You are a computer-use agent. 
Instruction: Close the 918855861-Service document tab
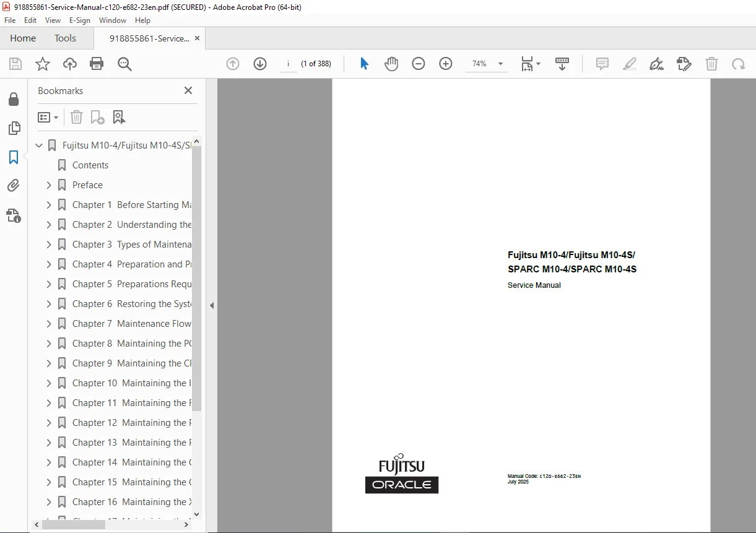[x=198, y=38]
